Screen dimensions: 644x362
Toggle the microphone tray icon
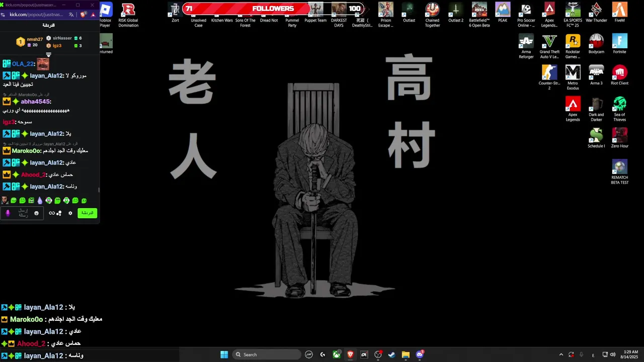click(x=581, y=354)
